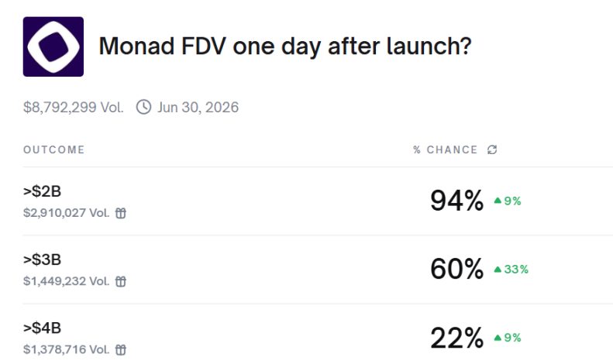This screenshot has width=613, height=364.
Task: Click the Monad FDV market title
Action: [x=285, y=46]
